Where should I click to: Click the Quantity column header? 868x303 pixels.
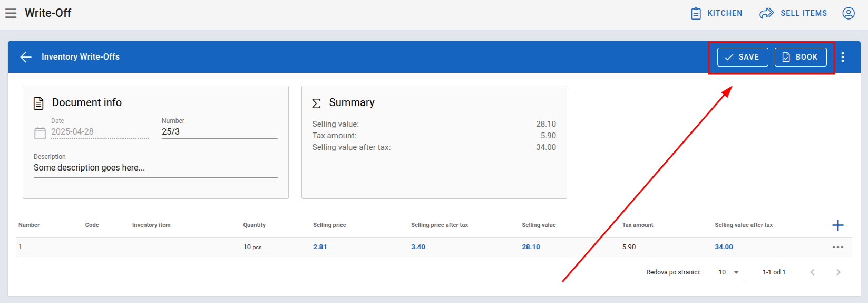[x=254, y=225]
